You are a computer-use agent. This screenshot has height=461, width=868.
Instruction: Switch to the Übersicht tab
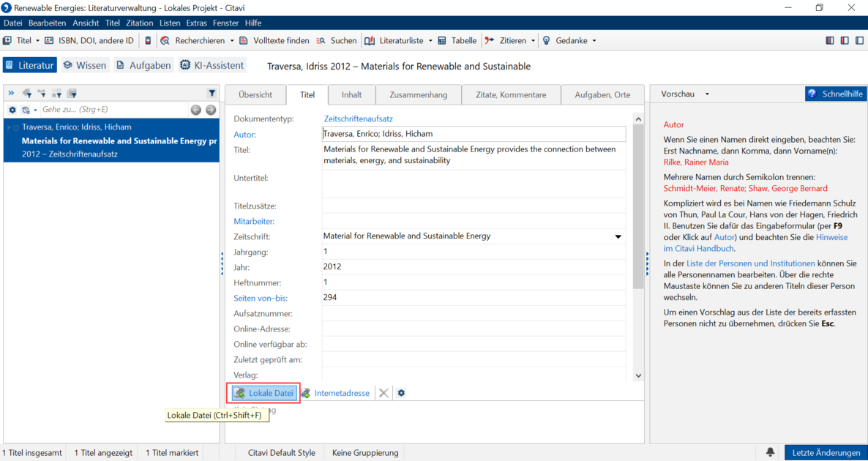255,94
